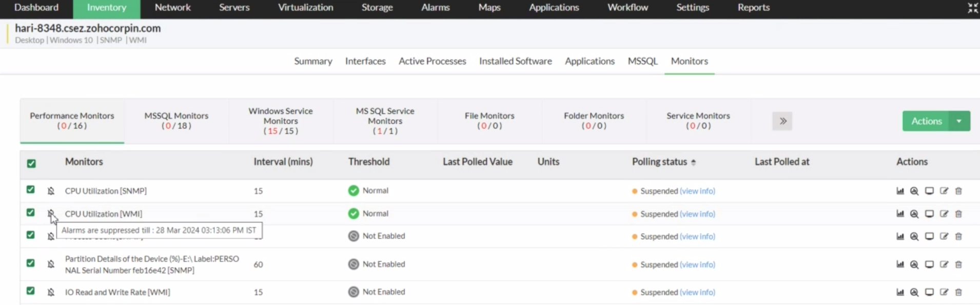980x305 pixels.
Task: Delete the IO Read and Write Rate monitor
Action: click(x=958, y=292)
